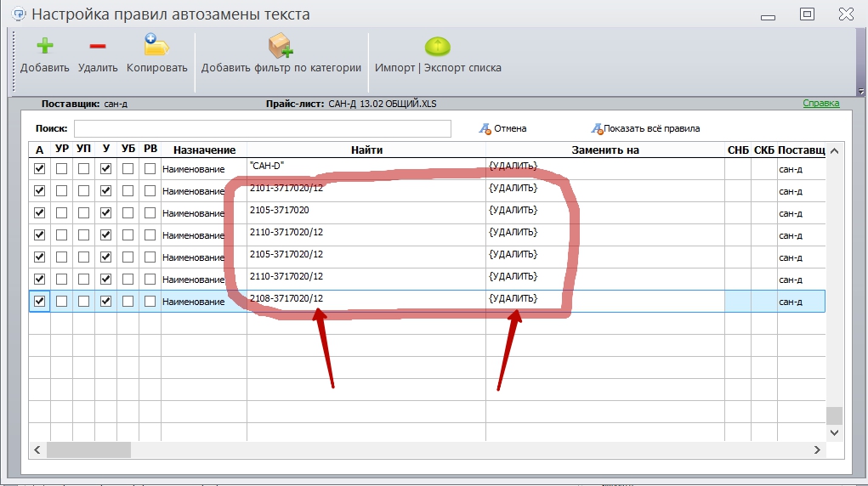This screenshot has width=868, height=486.
Task: Select the 2105-3717020 find cell
Action: coord(366,213)
